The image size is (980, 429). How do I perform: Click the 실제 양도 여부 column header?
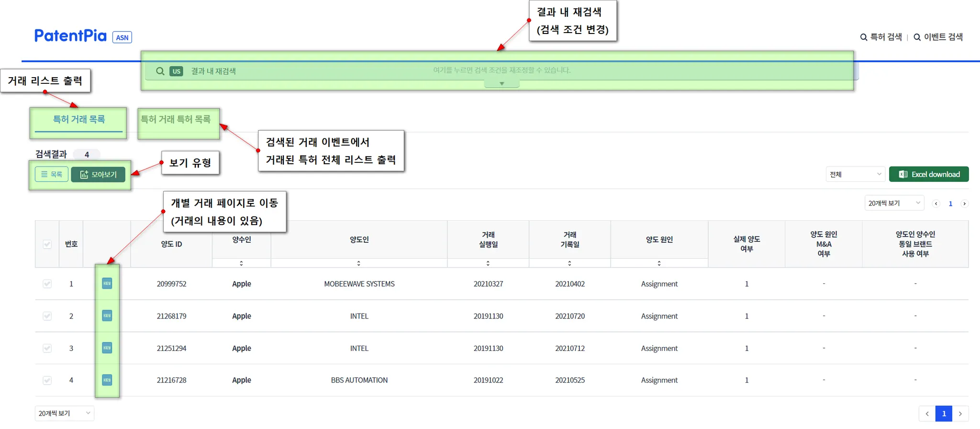(x=746, y=244)
